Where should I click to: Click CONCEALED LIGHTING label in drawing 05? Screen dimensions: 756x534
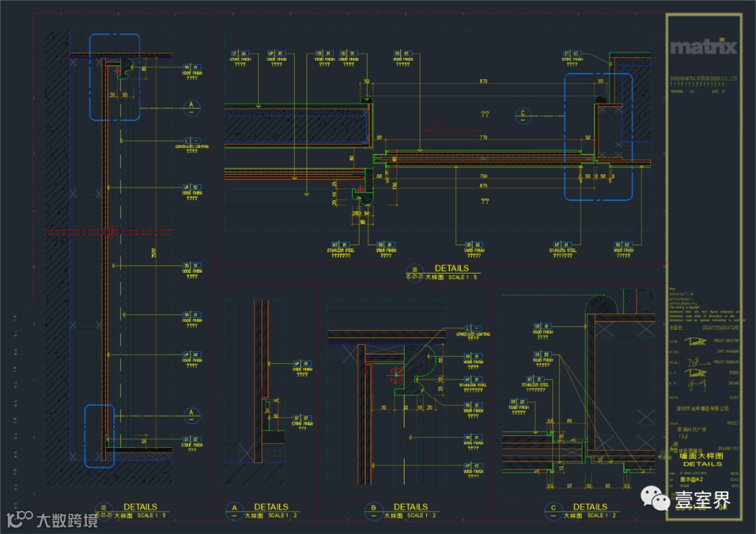(192, 146)
